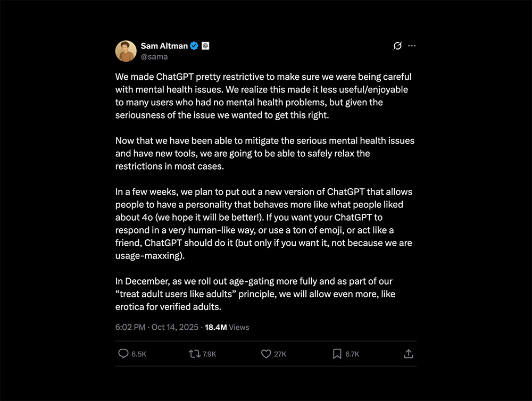Click the repost arrows icon
532x401 pixels.
[x=194, y=354]
